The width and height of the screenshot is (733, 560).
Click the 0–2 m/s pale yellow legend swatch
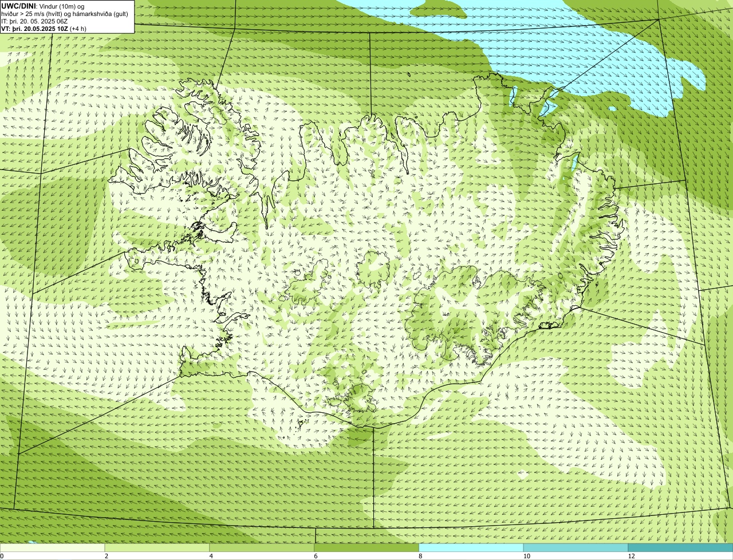pos(53,548)
